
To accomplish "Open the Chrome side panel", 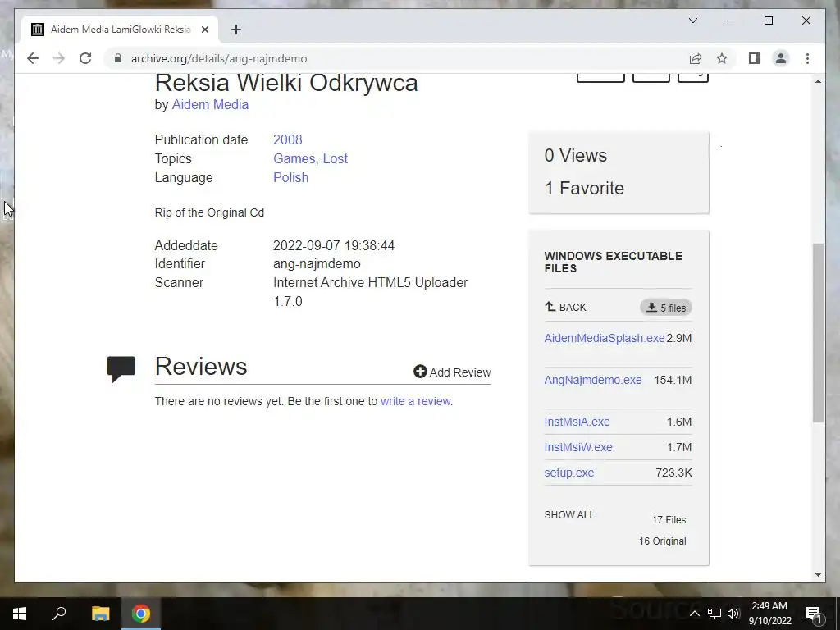I will click(x=755, y=58).
